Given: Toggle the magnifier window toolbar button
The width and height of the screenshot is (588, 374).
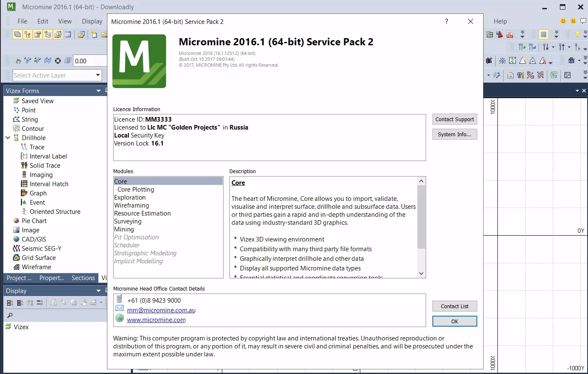Looking at the screenshot, I should [x=58, y=34].
